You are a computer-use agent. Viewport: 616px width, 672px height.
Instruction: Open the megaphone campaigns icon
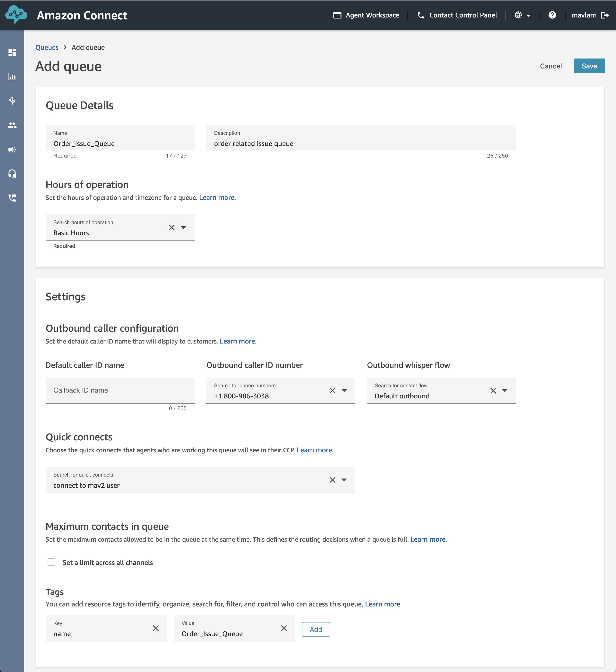pos(12,149)
